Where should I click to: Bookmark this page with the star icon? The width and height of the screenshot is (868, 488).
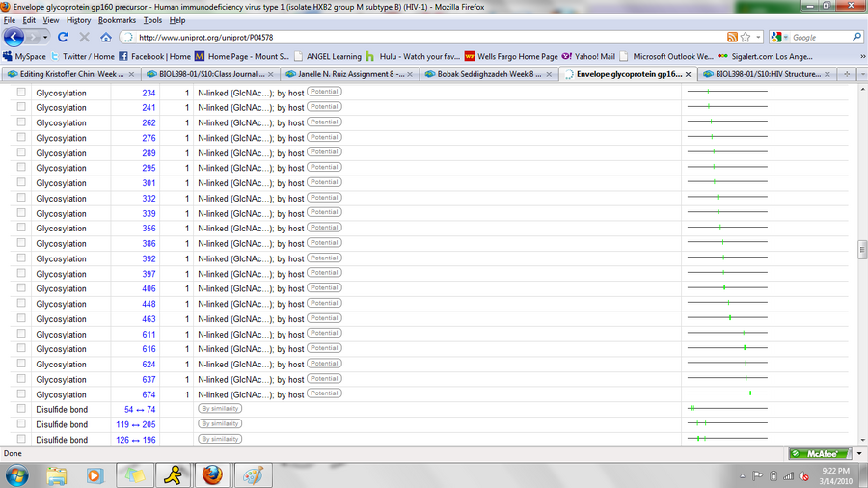click(x=745, y=38)
